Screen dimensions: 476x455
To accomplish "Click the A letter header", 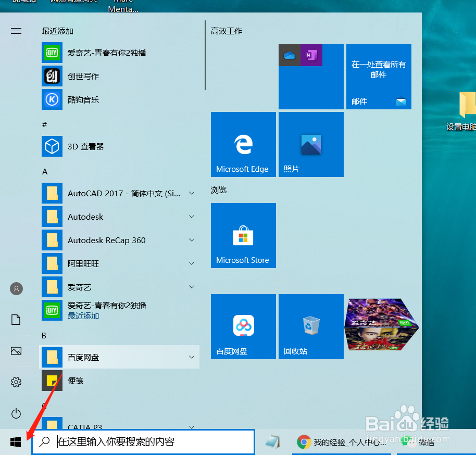I will coord(45,172).
